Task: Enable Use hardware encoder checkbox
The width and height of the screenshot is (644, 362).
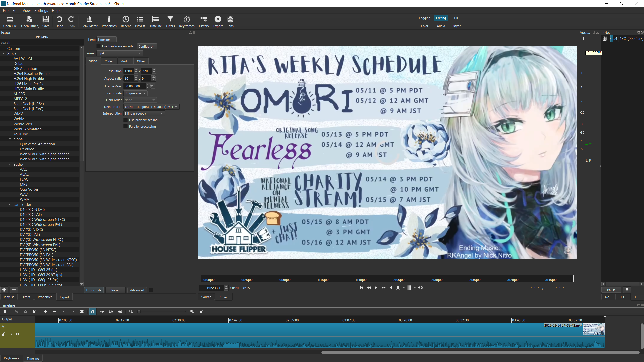Action: pos(99,46)
